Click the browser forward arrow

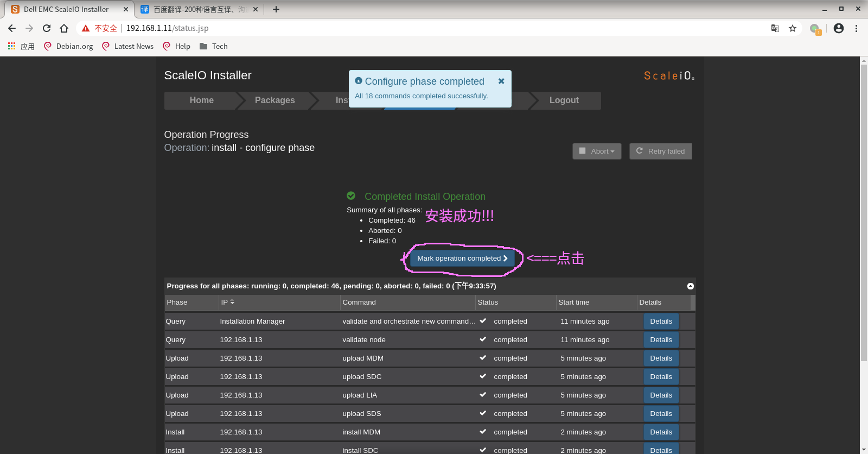tap(29, 28)
